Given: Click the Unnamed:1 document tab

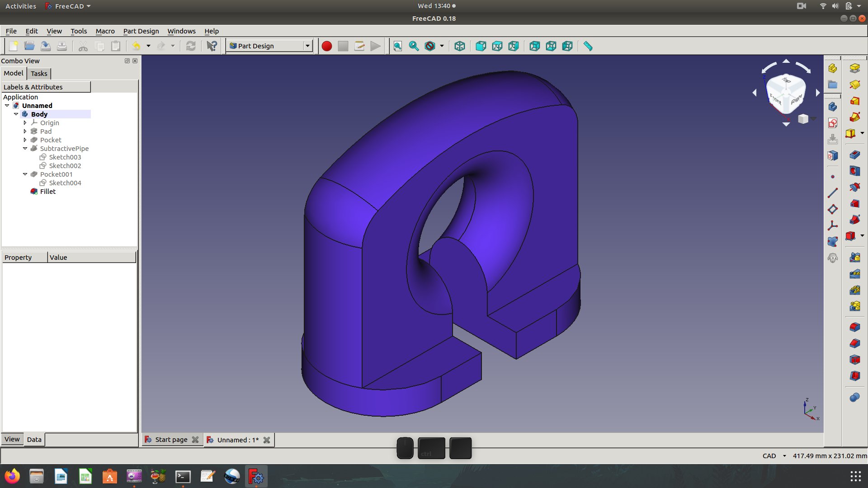Looking at the screenshot, I should tap(237, 440).
